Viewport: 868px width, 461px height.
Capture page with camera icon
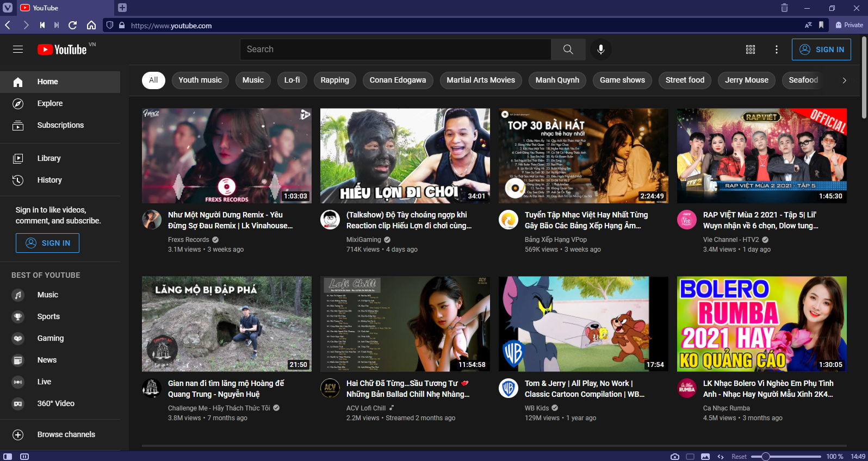click(675, 456)
